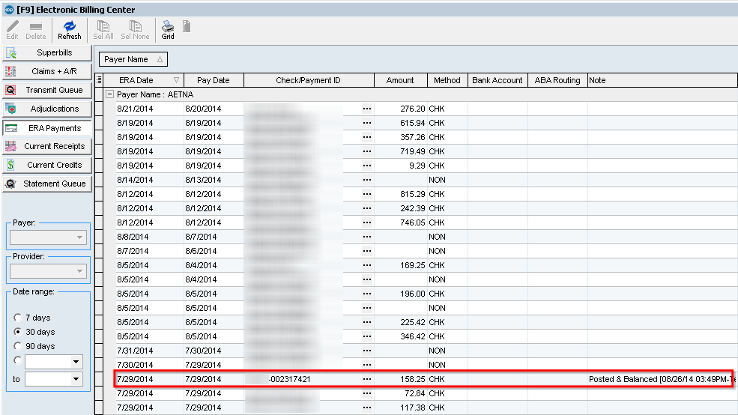The width and height of the screenshot is (738, 415).
Task: Click the Edit toolbar icon
Action: pos(12,30)
